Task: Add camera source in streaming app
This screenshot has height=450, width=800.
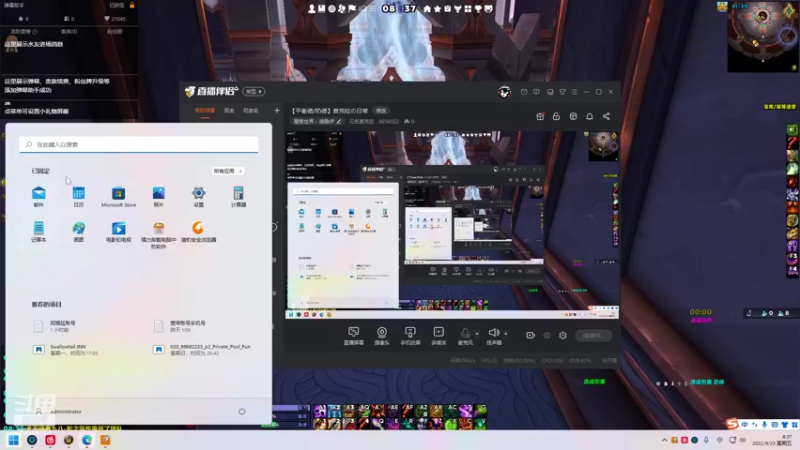Action: point(382,336)
